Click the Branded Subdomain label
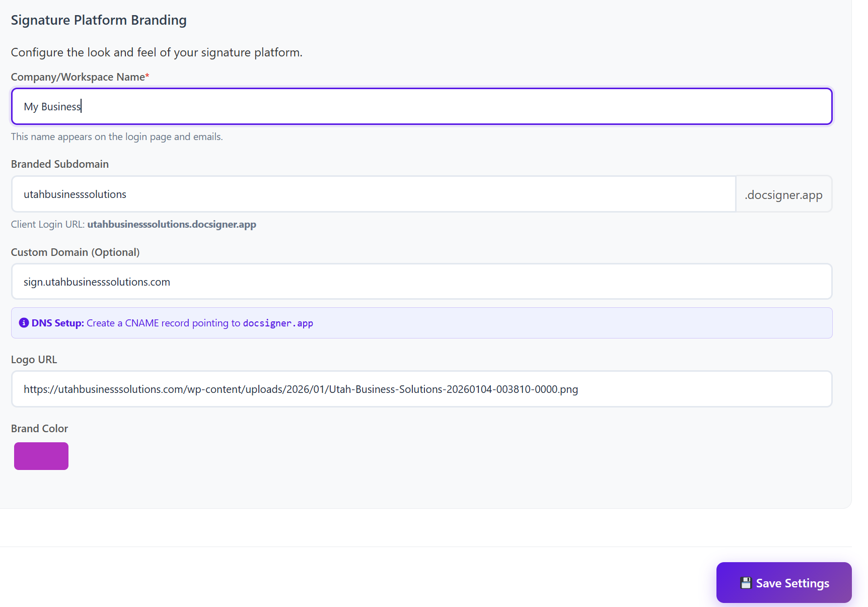868x607 pixels. (x=60, y=164)
